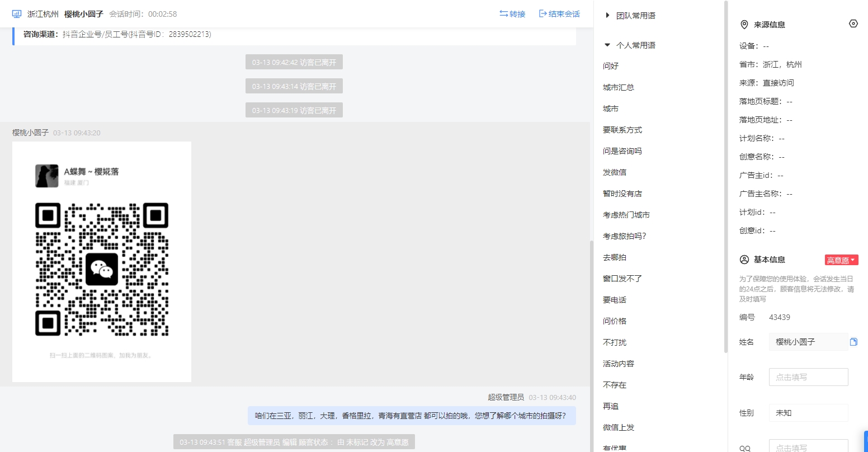
Task: Click the 来源:直接访问 line
Action: [767, 83]
